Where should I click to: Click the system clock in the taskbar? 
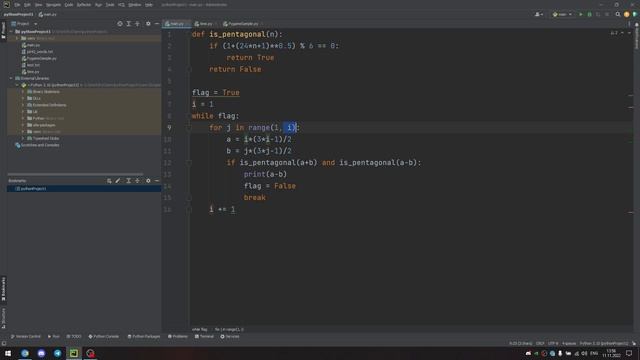[x=611, y=353]
